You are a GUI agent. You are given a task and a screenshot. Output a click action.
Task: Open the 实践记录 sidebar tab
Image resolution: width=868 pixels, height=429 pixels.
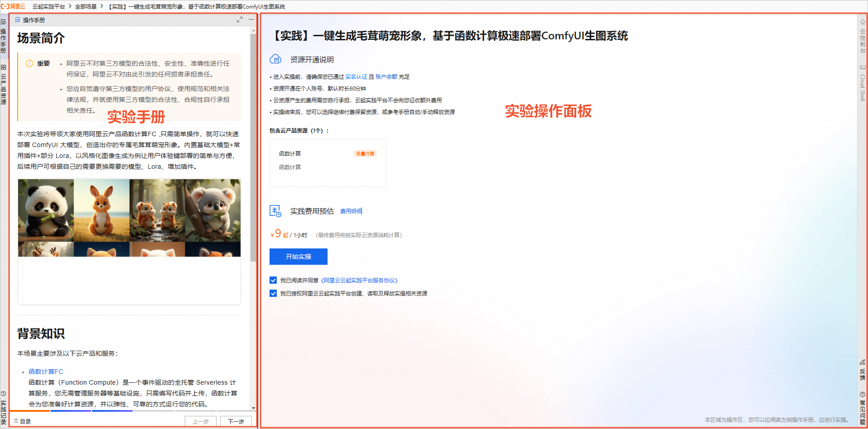(3, 408)
